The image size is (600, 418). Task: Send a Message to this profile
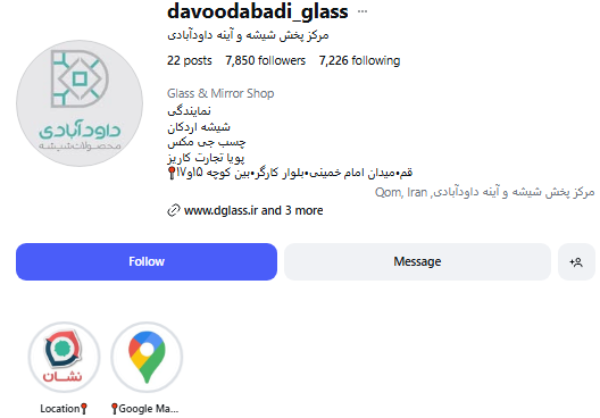tap(417, 262)
